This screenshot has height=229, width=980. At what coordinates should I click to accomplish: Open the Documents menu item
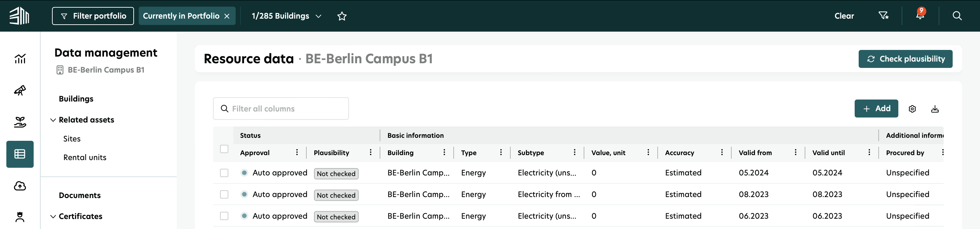coord(80,195)
